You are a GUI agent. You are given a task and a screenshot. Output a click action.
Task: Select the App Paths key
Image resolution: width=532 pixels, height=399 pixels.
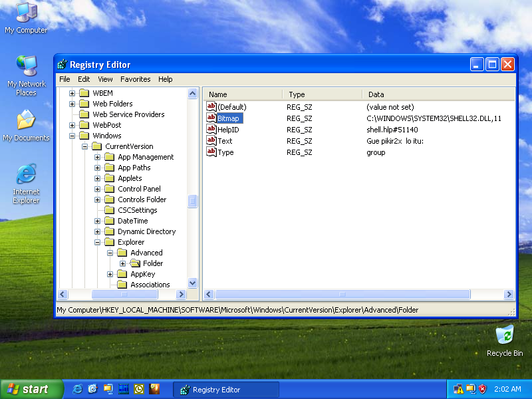pyautogui.click(x=134, y=168)
